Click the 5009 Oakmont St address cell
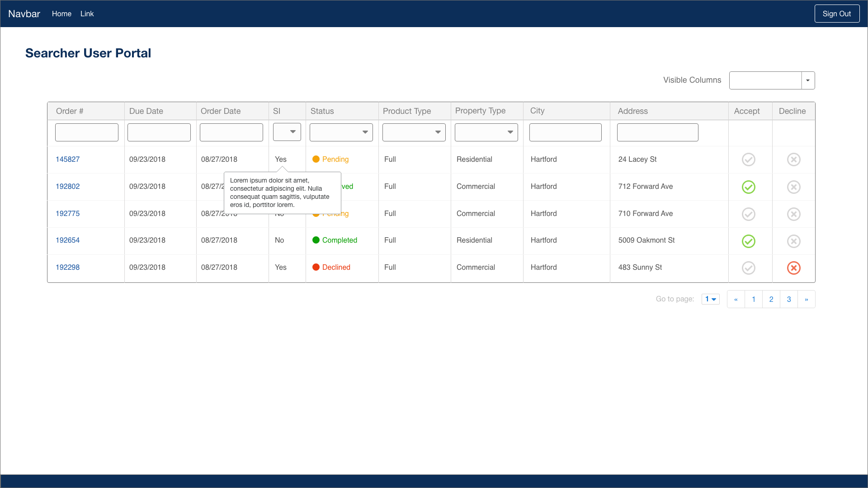868x488 pixels. (646, 240)
